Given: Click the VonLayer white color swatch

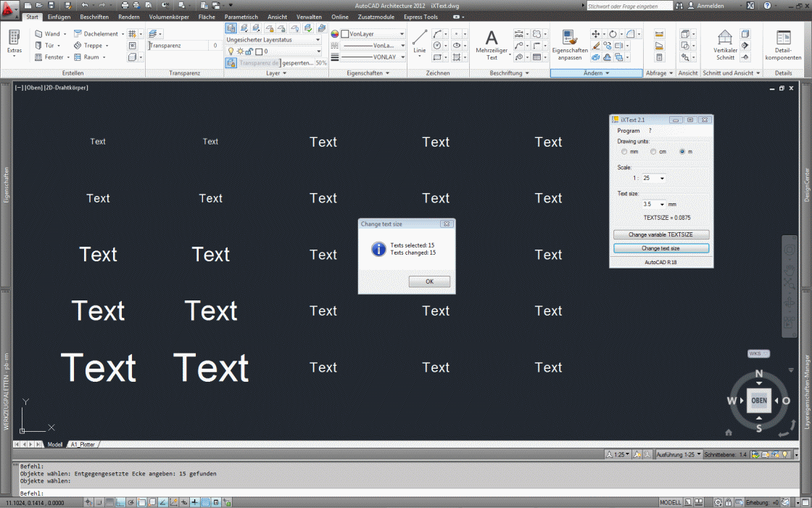Looking at the screenshot, I should pyautogui.click(x=345, y=33).
